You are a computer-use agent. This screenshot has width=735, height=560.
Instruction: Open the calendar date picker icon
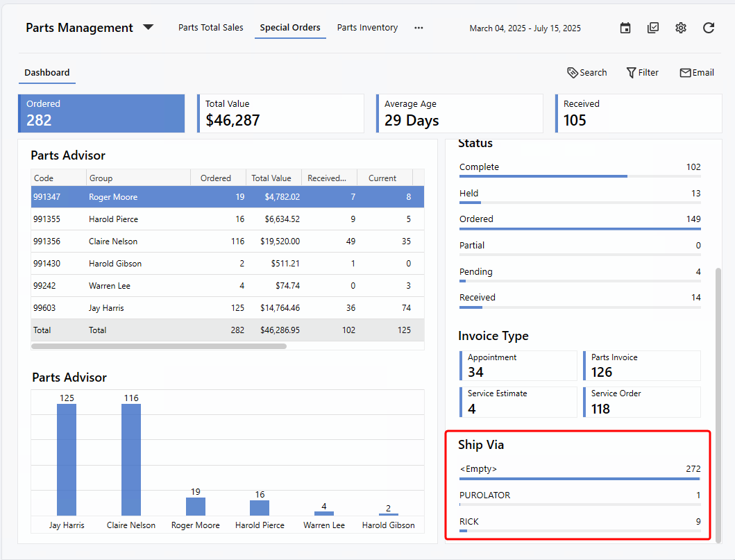tap(625, 28)
